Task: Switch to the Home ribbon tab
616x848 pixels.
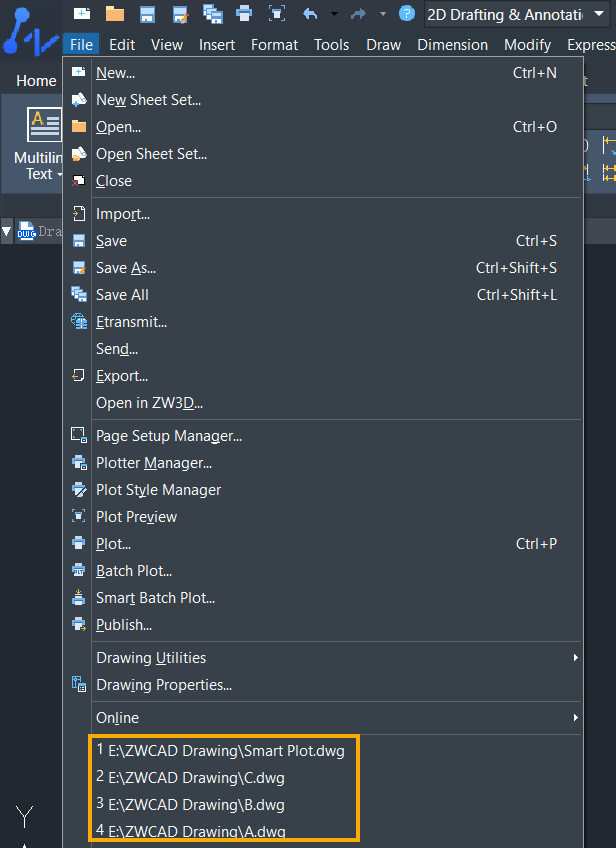Action: tap(36, 81)
